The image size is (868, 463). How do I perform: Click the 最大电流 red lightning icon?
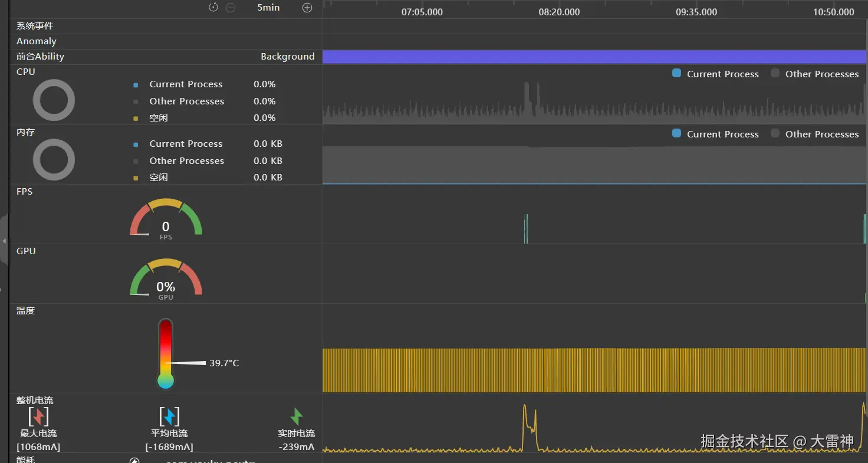click(x=38, y=417)
